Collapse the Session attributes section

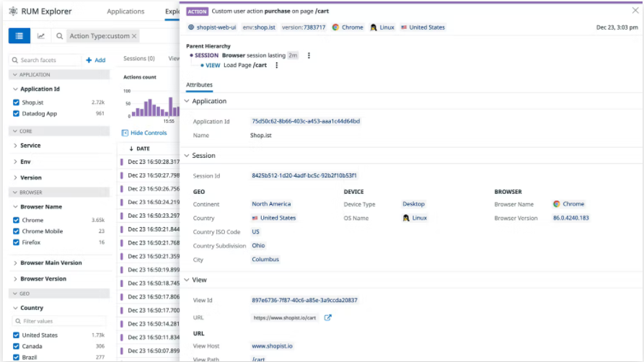pos(187,156)
